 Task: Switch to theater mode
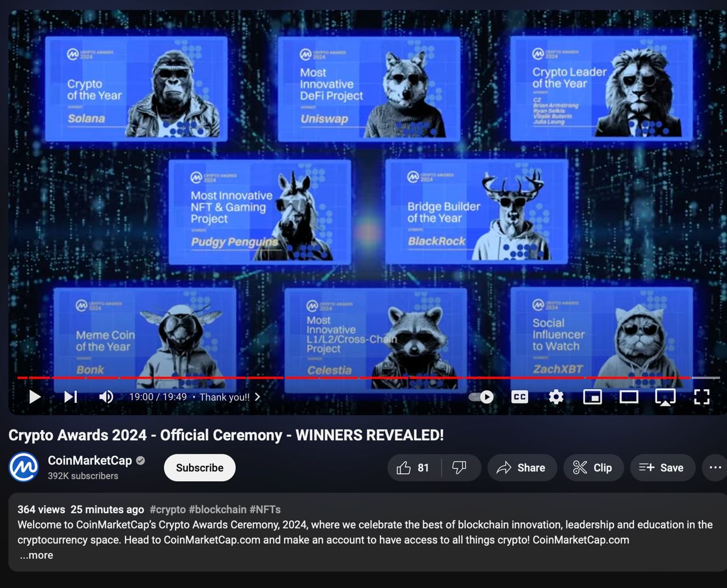628,397
